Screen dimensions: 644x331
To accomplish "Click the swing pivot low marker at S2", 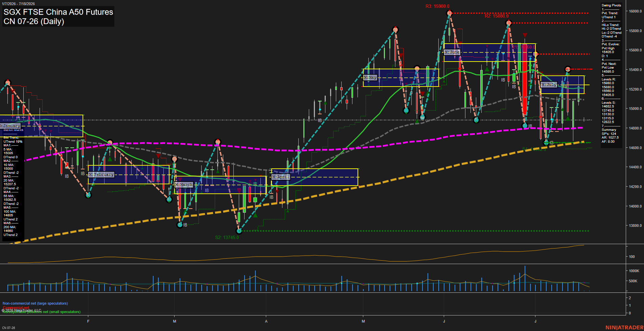I will (239, 231).
